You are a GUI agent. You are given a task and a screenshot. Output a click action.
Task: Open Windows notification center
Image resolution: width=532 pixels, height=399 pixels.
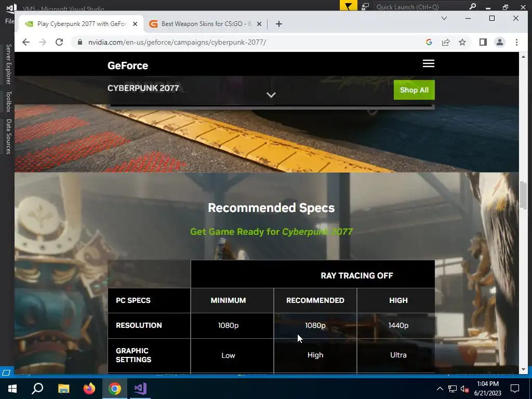click(x=515, y=389)
